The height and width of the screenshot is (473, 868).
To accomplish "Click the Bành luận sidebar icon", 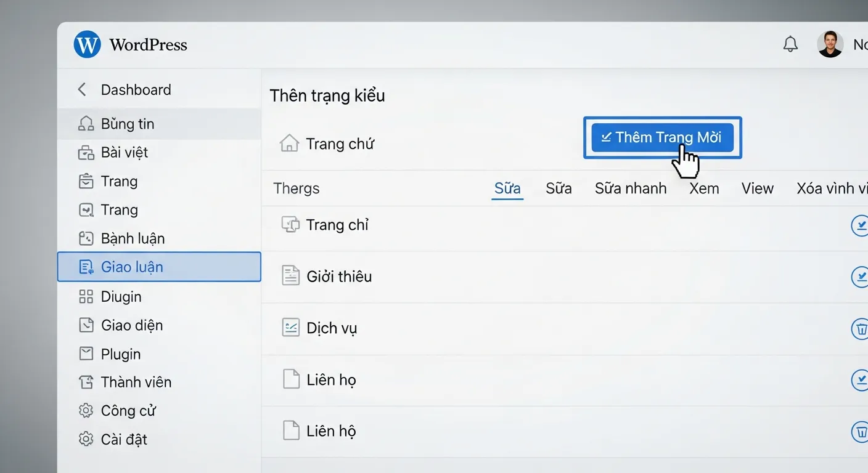I will coord(86,238).
